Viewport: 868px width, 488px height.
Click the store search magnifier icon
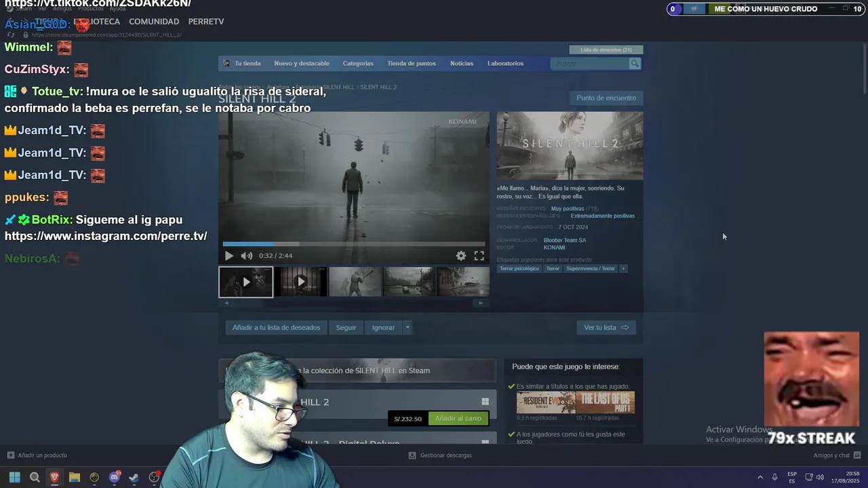point(635,63)
